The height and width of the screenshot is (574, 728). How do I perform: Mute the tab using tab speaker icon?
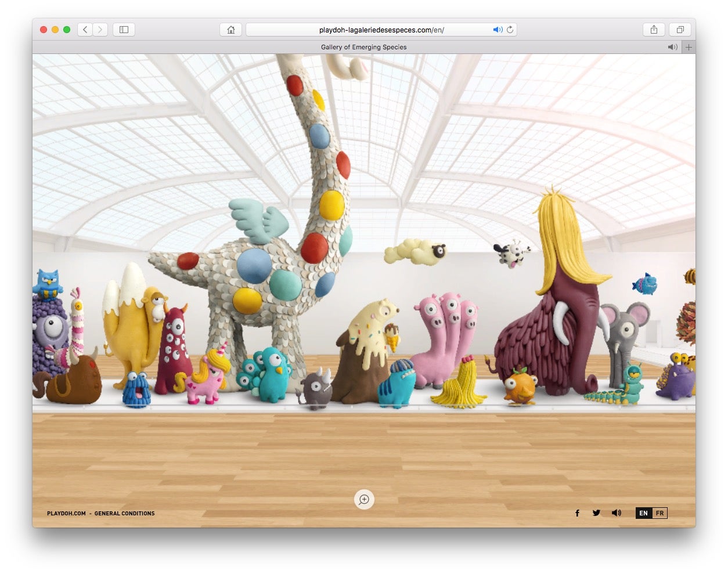coord(672,47)
